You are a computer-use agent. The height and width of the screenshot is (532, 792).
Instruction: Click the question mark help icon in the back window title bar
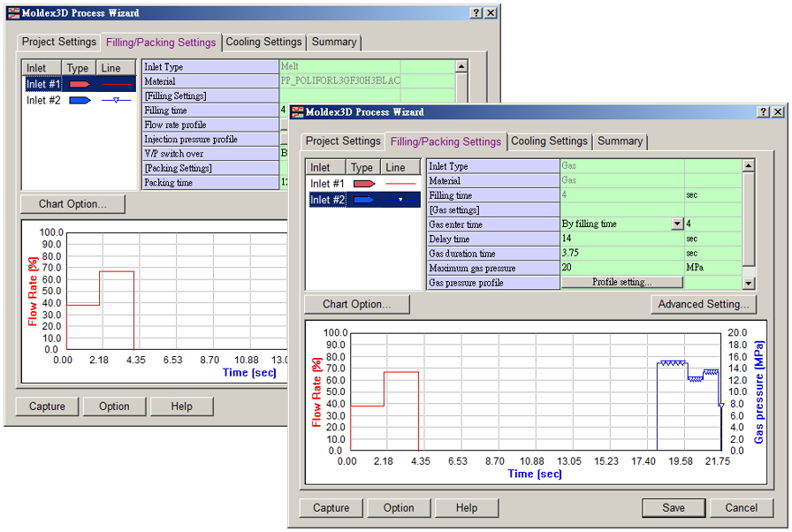coord(476,13)
